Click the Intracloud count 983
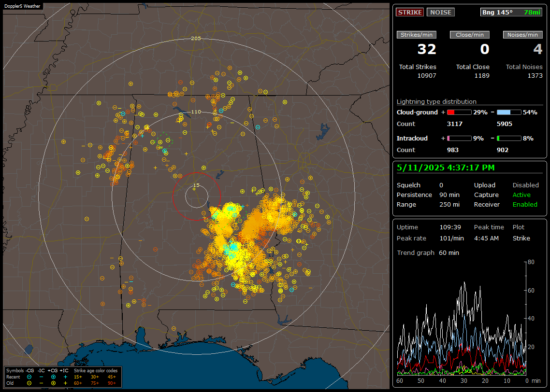 tap(453, 150)
